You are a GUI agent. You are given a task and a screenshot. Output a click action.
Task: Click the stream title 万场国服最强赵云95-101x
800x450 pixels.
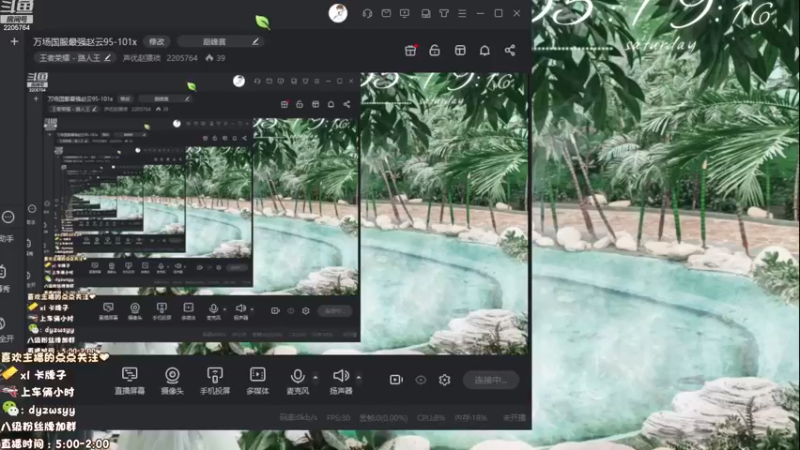coord(85,41)
